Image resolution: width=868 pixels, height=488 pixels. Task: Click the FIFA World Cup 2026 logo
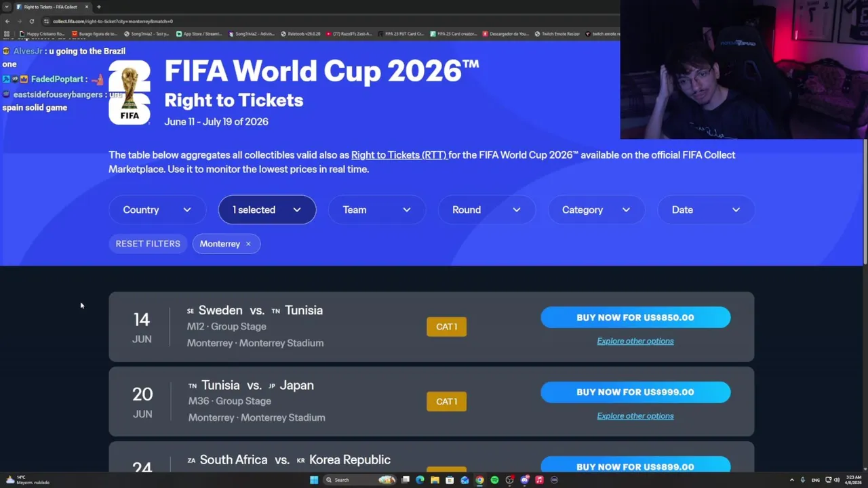pos(130,92)
